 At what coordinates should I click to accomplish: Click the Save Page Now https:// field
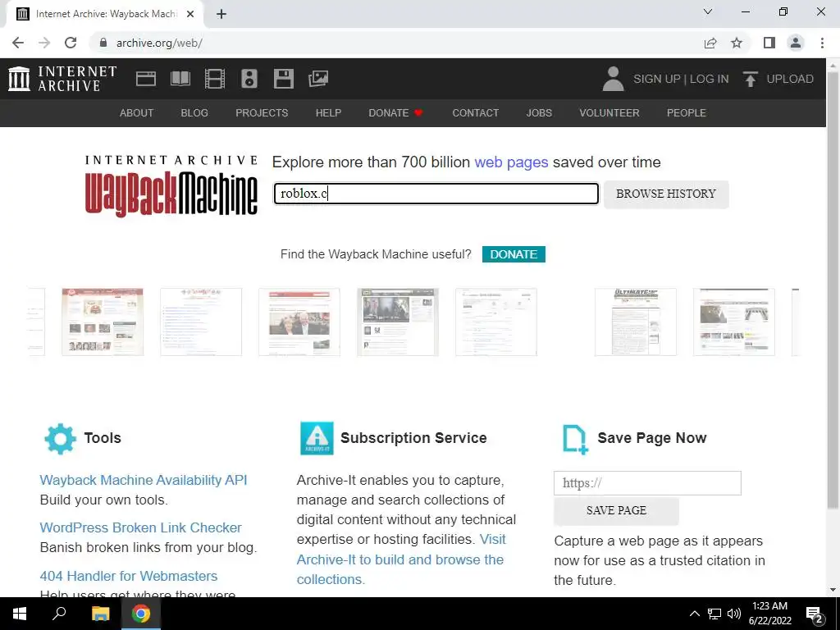click(x=647, y=483)
